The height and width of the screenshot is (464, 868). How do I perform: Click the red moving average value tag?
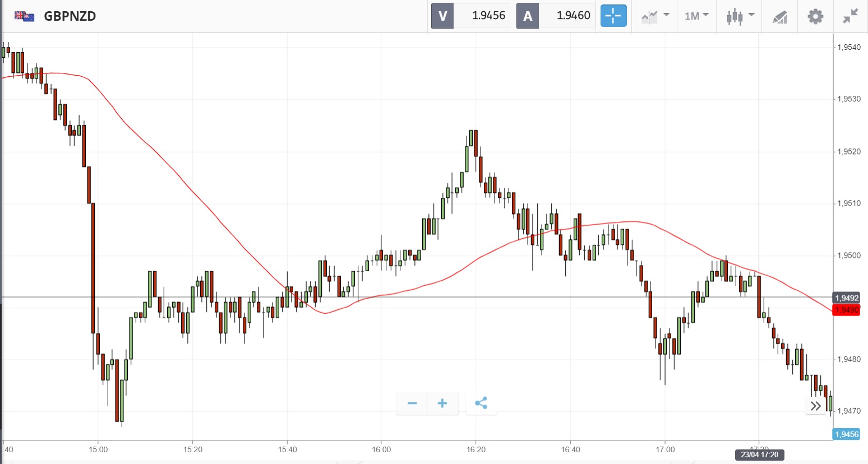(846, 310)
